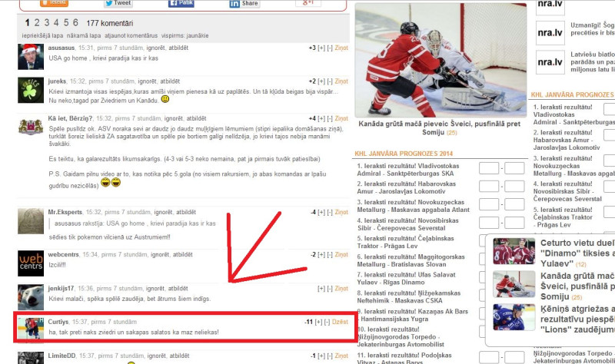This screenshot has width=615, height=364.
Task: Open jureks clover avatar
Action: pos(31,90)
